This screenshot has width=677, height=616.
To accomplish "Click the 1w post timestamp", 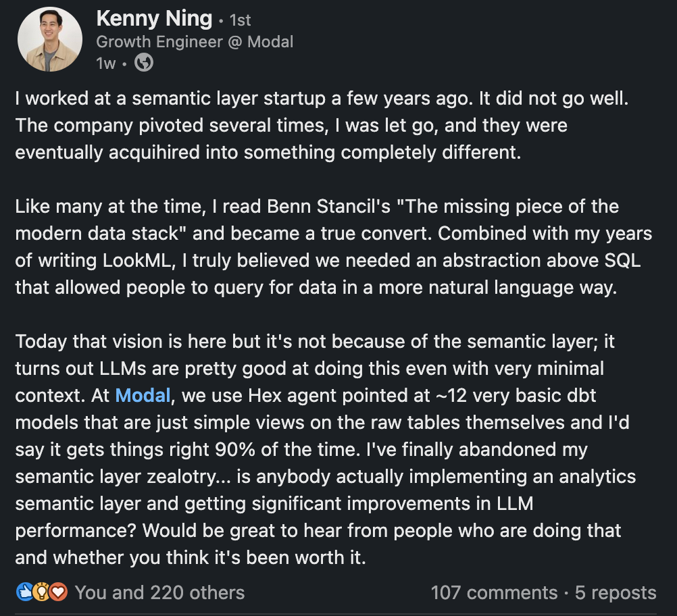I will (106, 63).
